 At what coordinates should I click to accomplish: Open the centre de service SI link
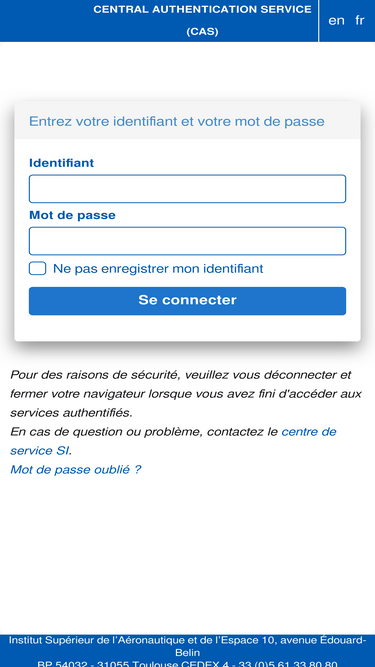click(x=173, y=441)
